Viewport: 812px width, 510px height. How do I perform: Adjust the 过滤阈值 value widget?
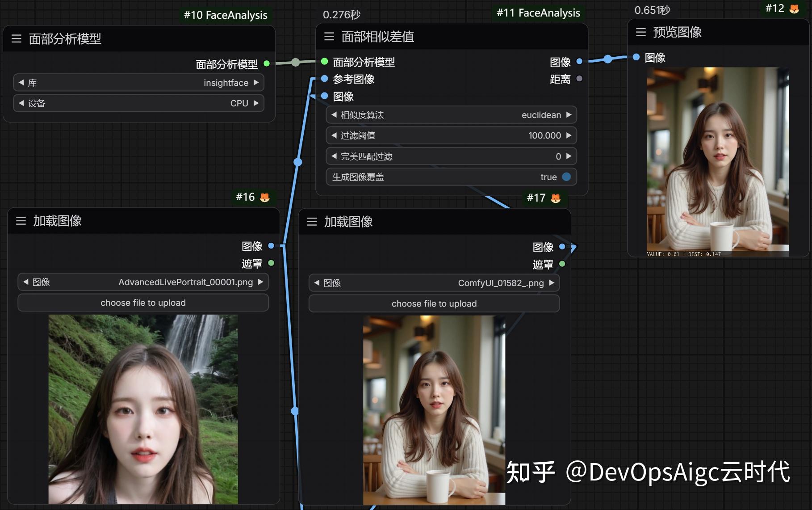point(451,135)
